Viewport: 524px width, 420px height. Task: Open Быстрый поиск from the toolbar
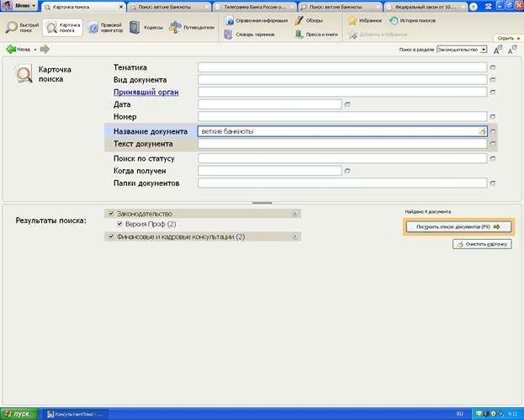tap(22, 28)
